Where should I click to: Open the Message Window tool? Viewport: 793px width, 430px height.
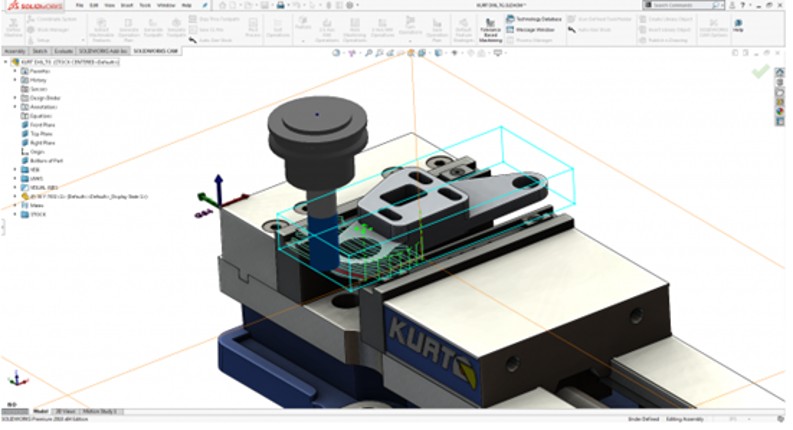(531, 29)
